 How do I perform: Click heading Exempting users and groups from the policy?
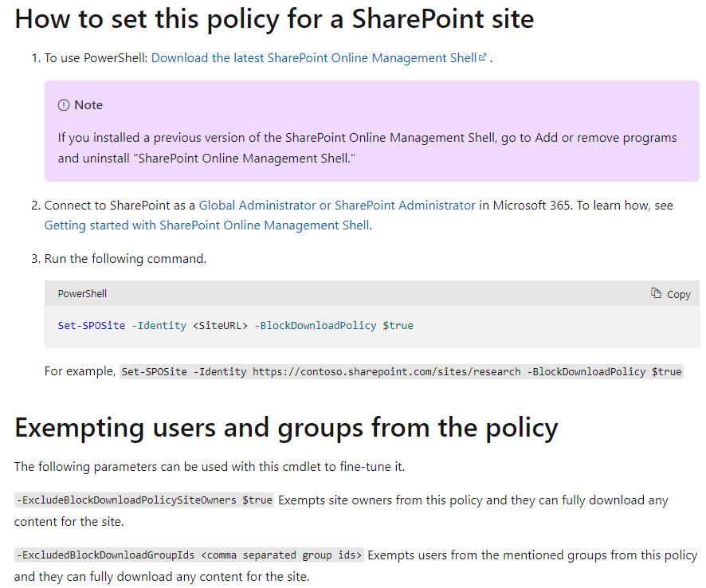click(x=286, y=427)
